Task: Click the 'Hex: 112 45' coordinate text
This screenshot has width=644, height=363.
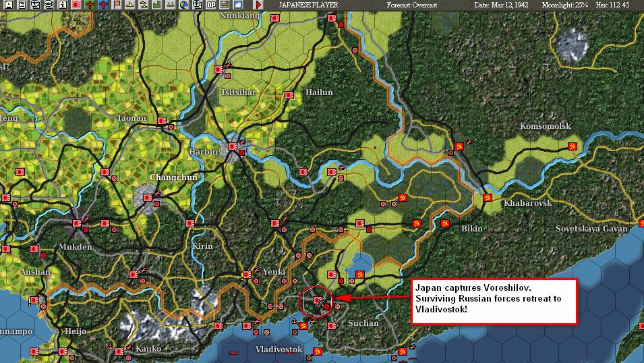Action: click(612, 5)
